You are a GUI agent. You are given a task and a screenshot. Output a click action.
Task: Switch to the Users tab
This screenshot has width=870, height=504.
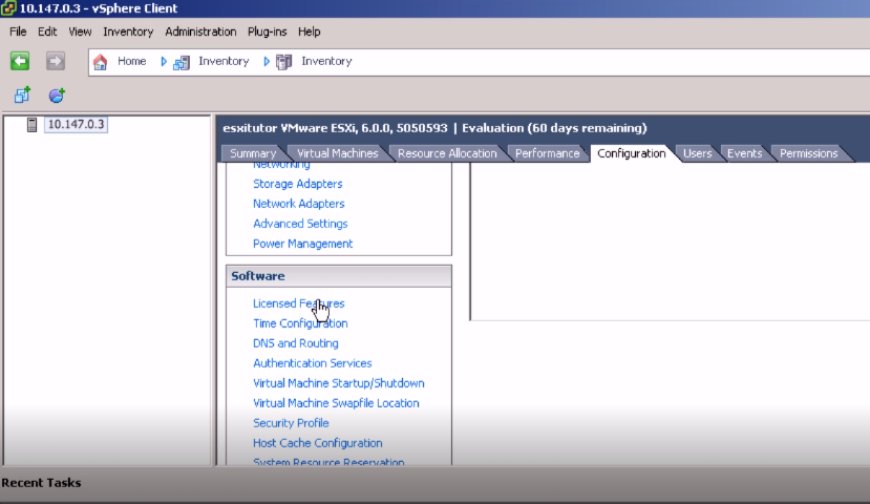(697, 153)
